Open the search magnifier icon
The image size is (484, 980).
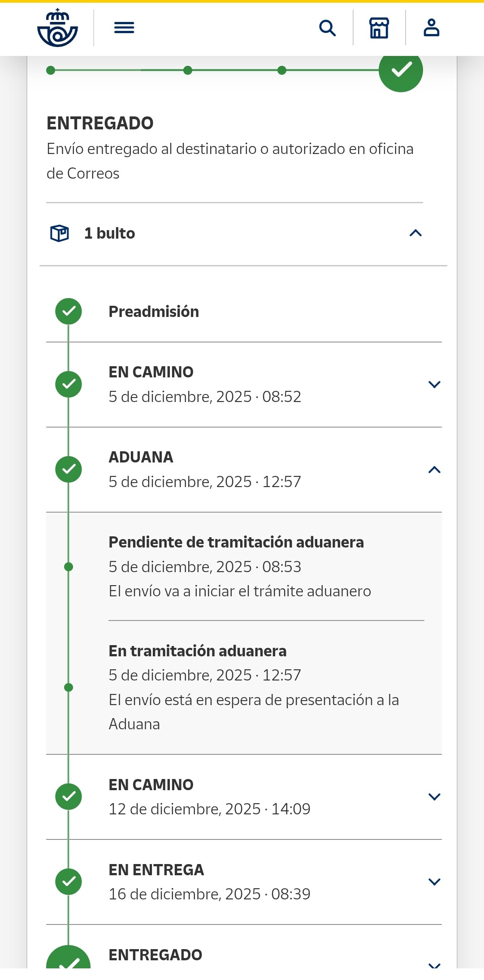327,28
